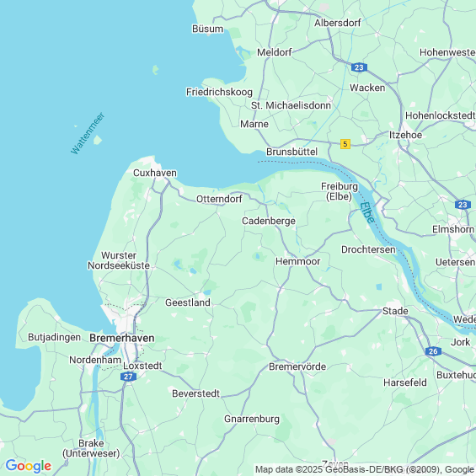476x476 pixels.
Task: Click the Geestland place name
Action: [188, 302]
